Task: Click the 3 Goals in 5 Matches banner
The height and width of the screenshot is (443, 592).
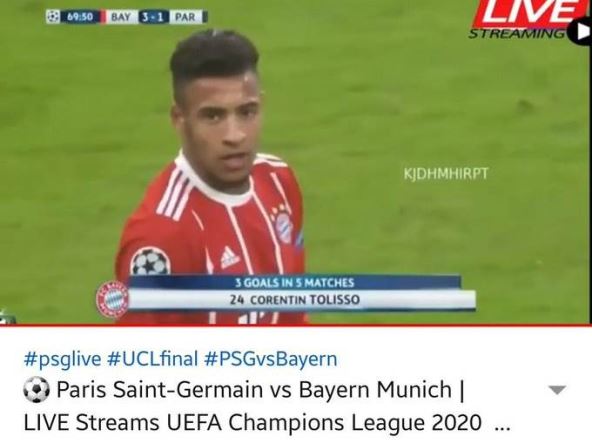Action: pos(294,282)
